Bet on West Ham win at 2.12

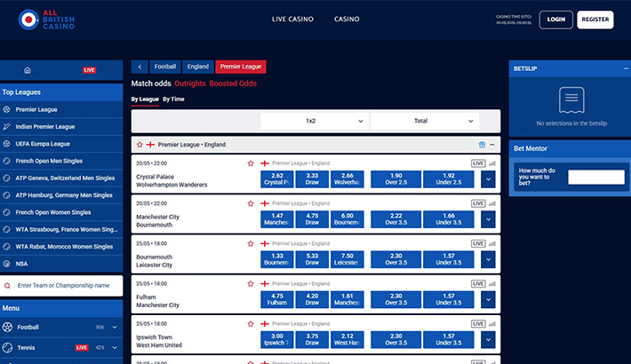coord(347,339)
